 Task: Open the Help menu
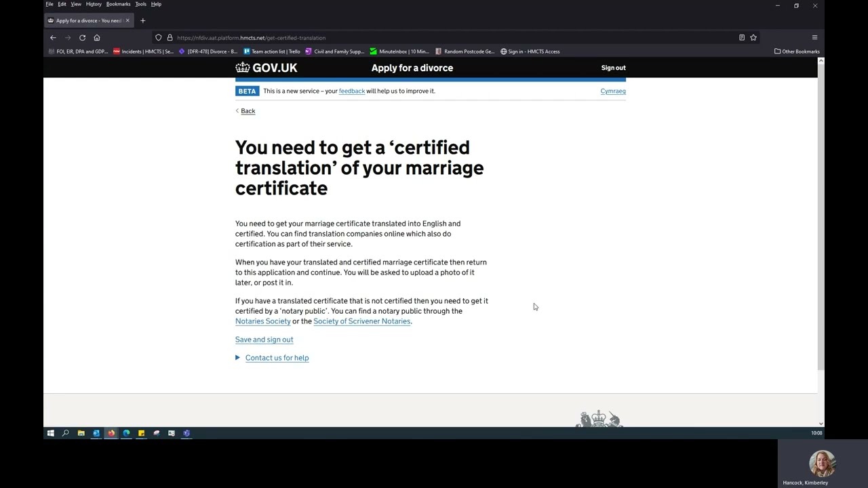point(156,4)
